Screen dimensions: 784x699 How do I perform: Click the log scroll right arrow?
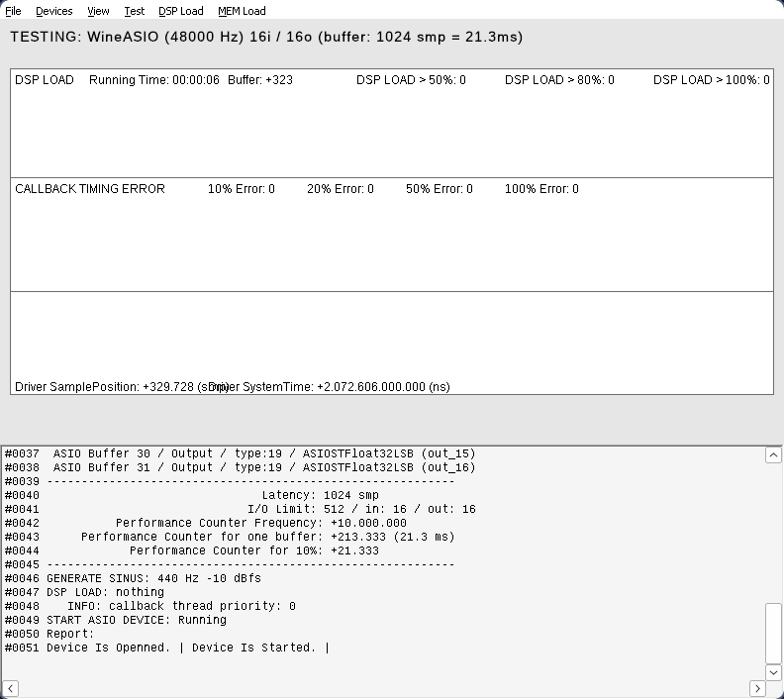tap(757, 688)
